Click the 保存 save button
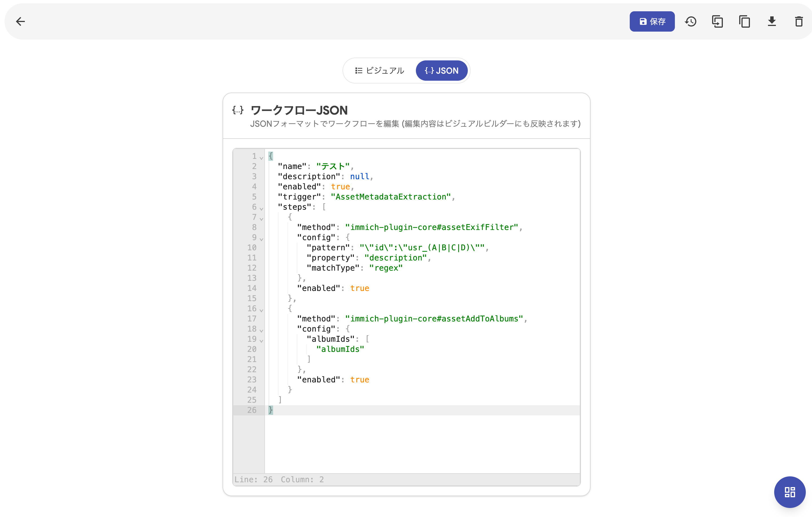Image resolution: width=812 pixels, height=517 pixels. [652, 21]
